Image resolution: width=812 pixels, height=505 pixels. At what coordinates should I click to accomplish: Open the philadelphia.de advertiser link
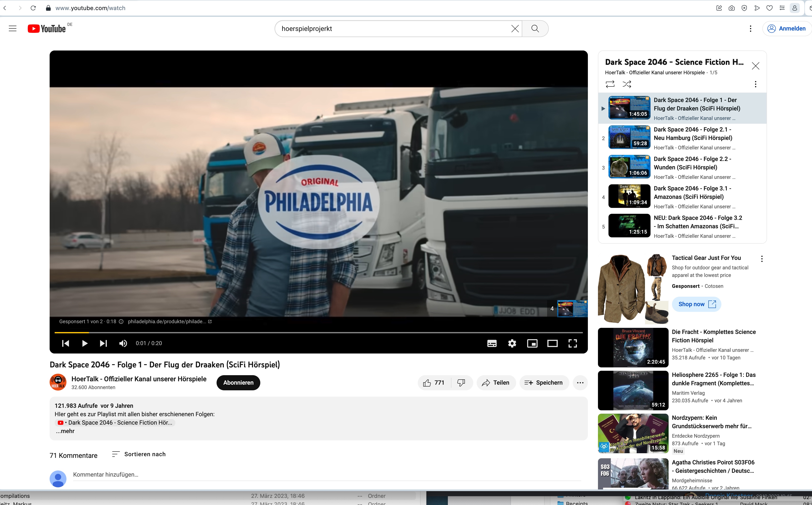(169, 321)
